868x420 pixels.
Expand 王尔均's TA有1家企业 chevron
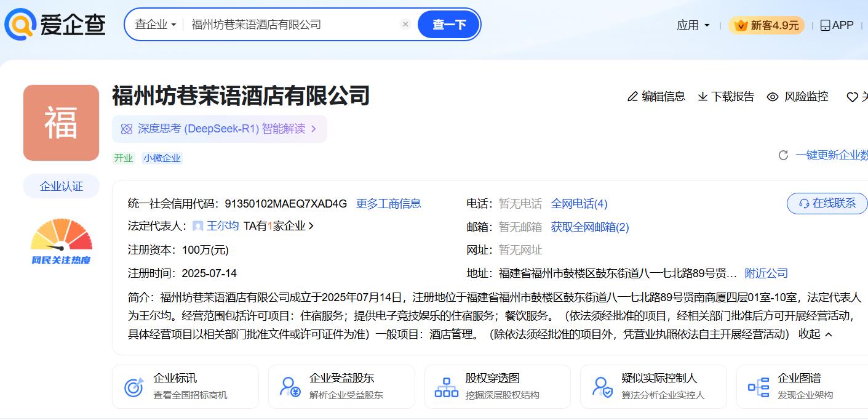point(311,226)
